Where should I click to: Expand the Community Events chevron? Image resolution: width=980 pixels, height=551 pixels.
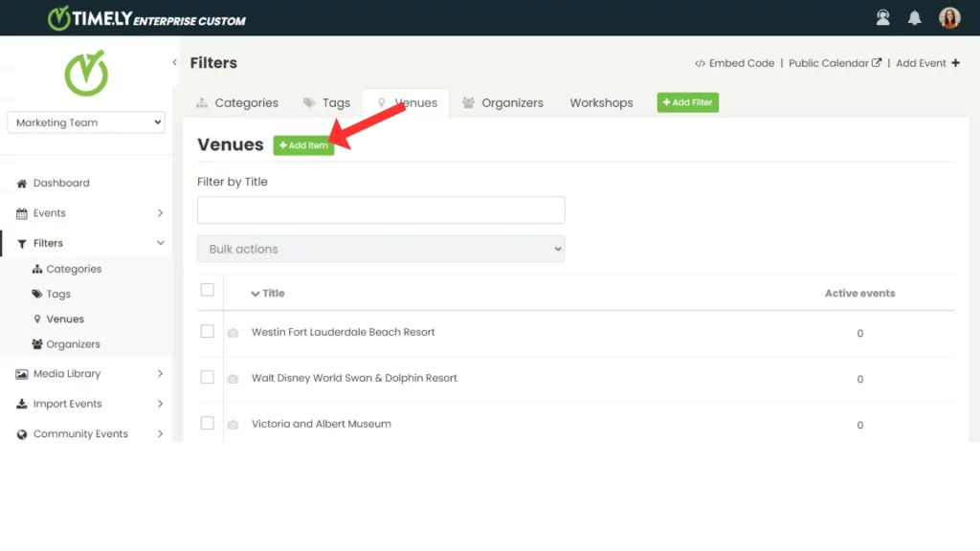click(160, 433)
